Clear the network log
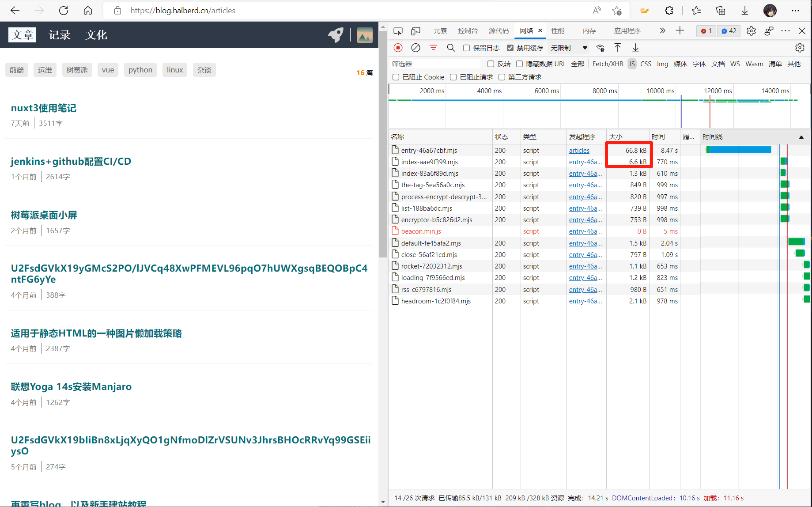This screenshot has width=812, height=507. coord(415,48)
